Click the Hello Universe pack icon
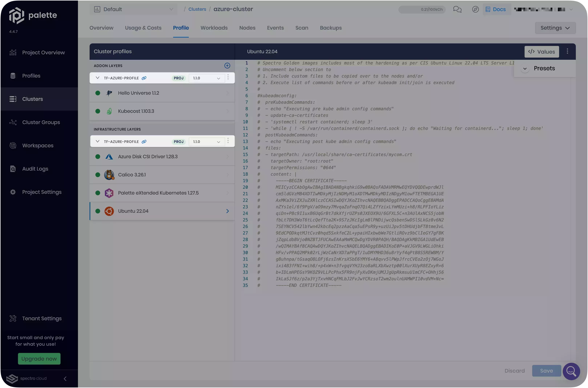The image size is (588, 388). [x=109, y=93]
